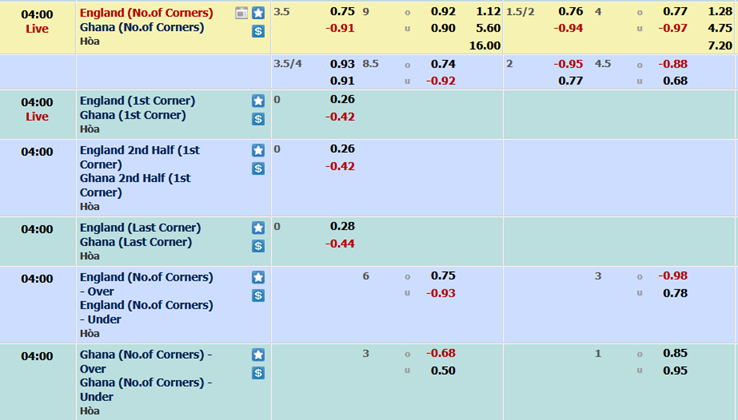Star the England 2nd Half (1st Corner) match

(x=258, y=150)
